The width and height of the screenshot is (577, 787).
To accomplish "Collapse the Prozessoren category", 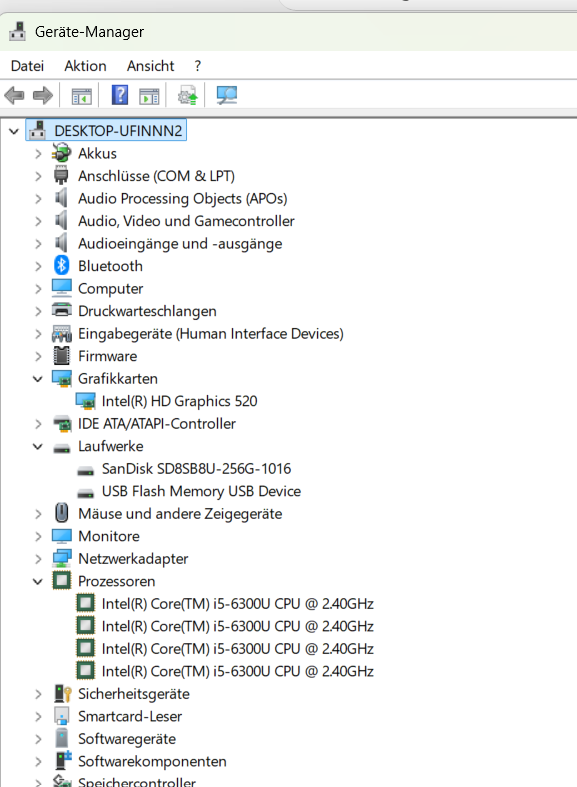I will pos(38,581).
